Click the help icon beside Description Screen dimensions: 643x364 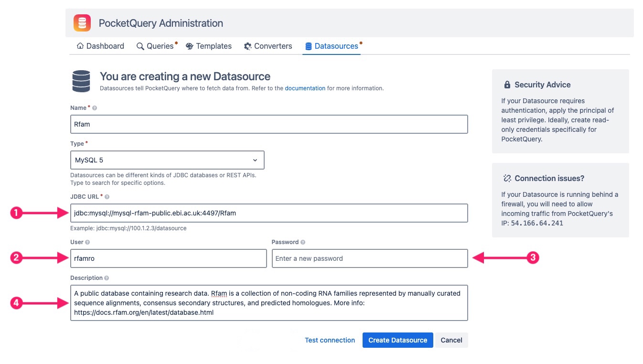click(x=107, y=278)
